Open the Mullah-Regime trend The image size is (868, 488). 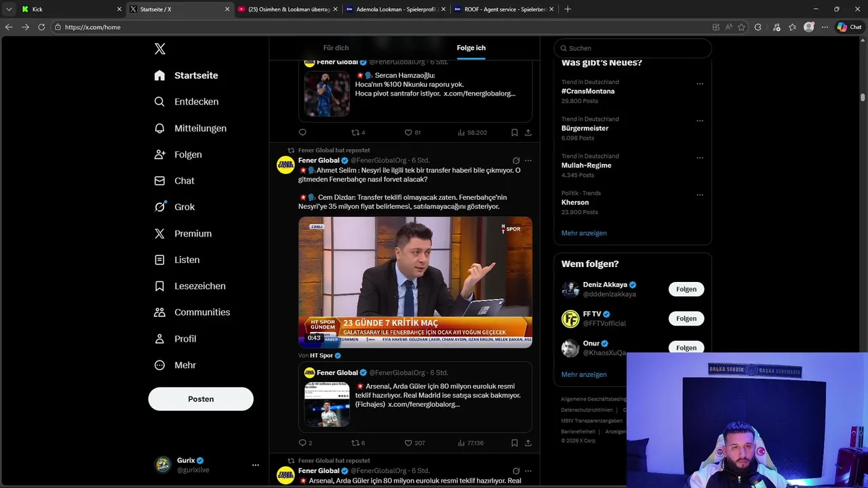tap(587, 165)
